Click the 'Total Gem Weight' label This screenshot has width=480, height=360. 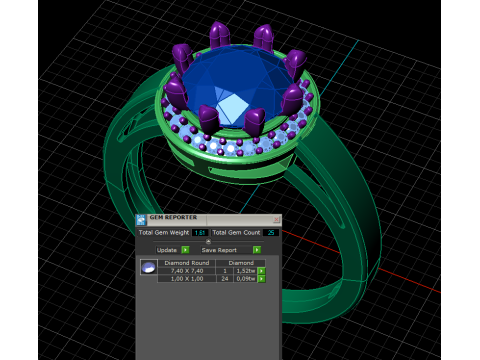pyautogui.click(x=164, y=233)
